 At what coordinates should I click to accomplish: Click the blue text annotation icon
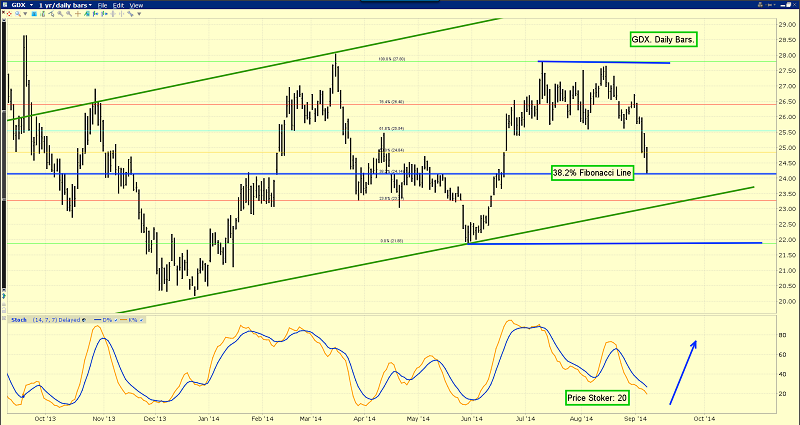click(x=34, y=14)
